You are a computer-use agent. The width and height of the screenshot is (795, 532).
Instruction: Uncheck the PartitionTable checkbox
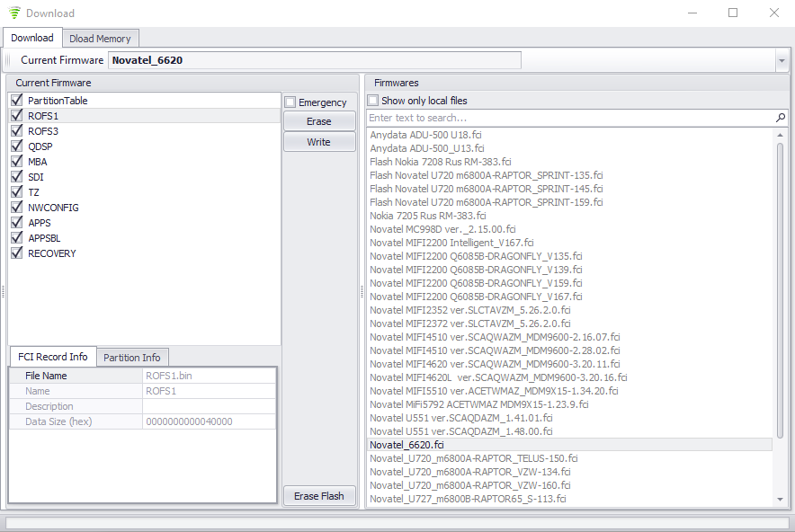[17, 100]
